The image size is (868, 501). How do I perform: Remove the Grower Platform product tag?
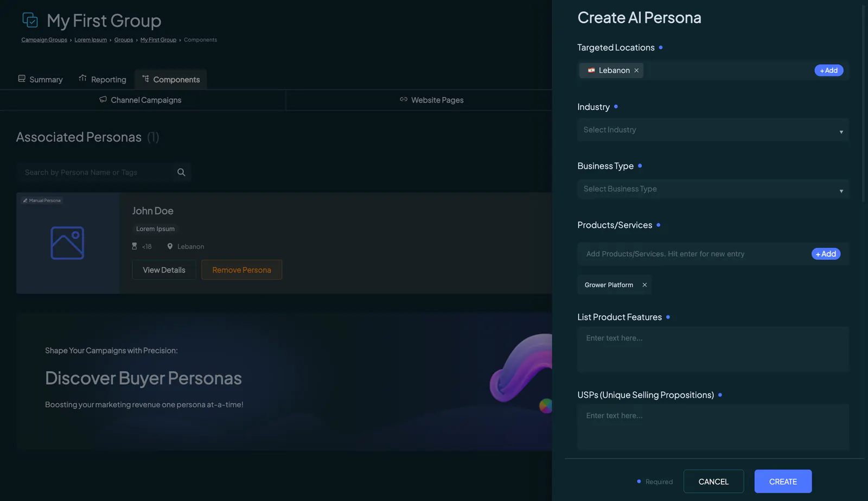point(644,285)
